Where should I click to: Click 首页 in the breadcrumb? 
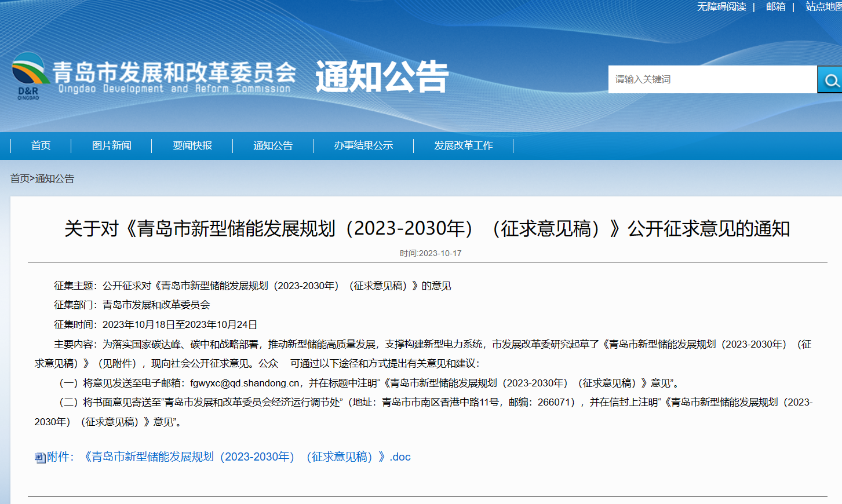click(x=20, y=178)
